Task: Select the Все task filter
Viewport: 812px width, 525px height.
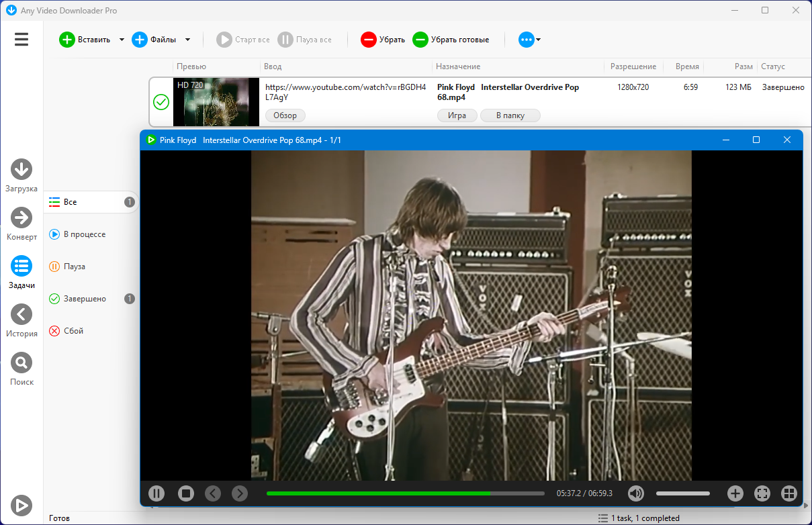Action: (91, 202)
